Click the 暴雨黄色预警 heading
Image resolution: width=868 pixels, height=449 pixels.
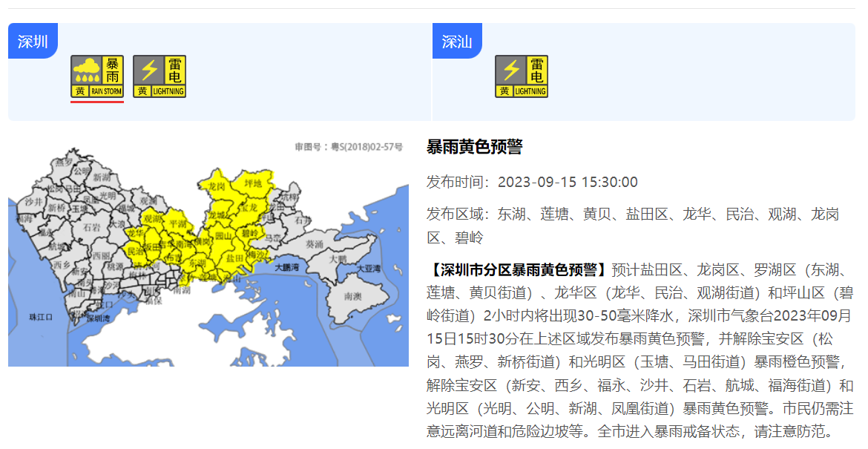click(474, 146)
